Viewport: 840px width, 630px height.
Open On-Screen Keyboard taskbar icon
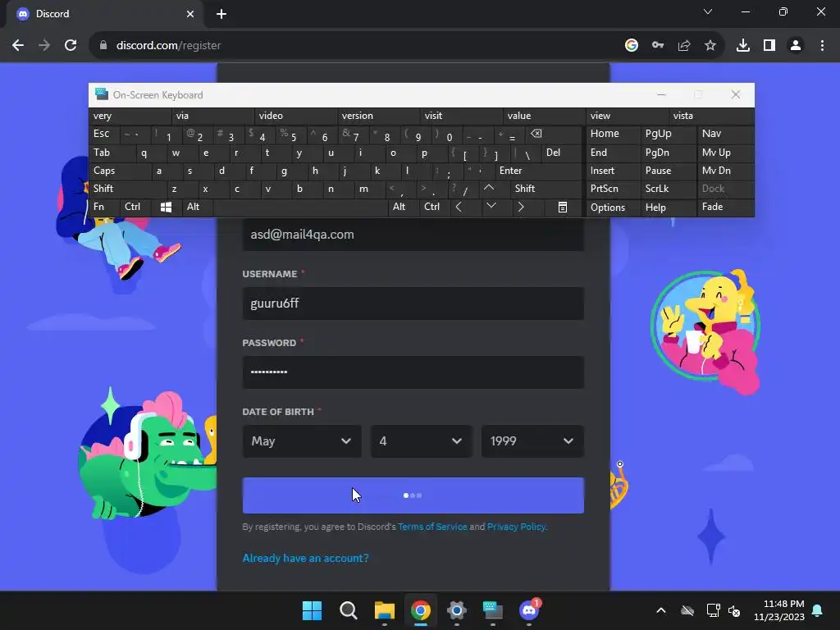point(493,610)
